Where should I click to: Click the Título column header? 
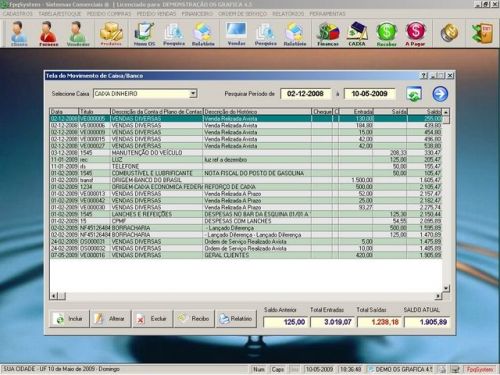(94, 112)
